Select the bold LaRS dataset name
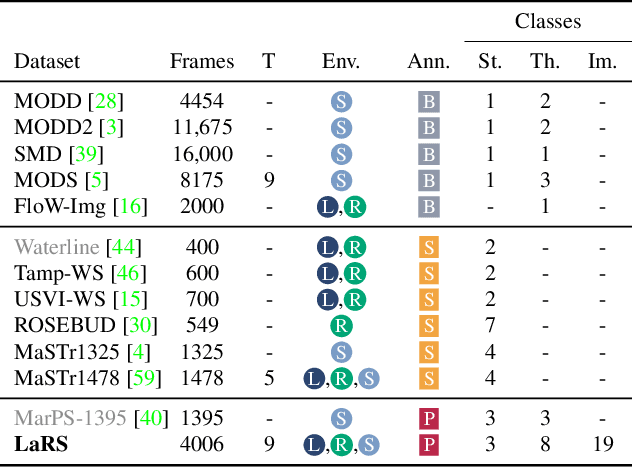This screenshot has width=632, height=468. tap(41, 443)
